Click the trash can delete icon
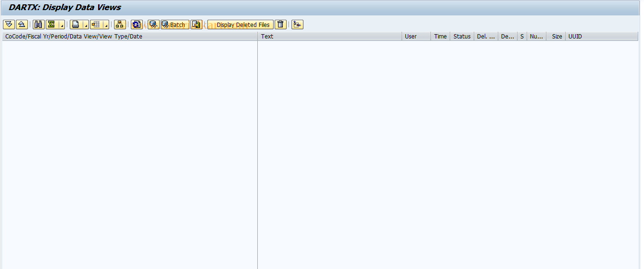Viewport: 644px width, 269px height. [281, 25]
